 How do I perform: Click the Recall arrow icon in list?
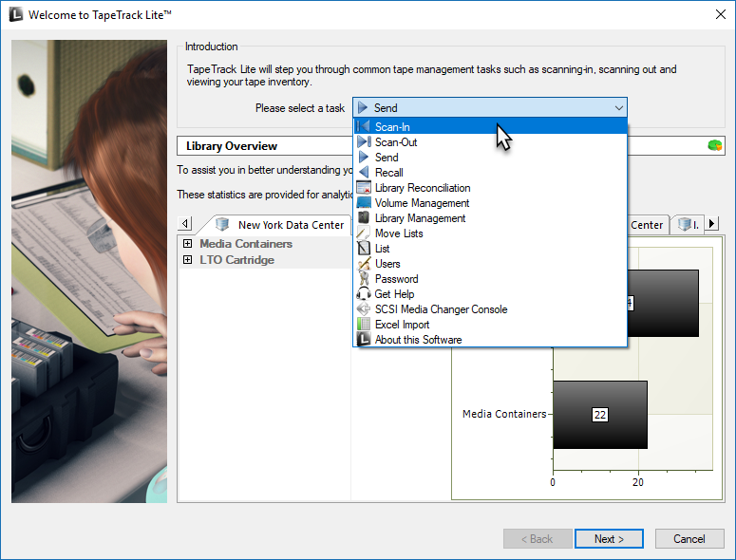[x=364, y=172]
